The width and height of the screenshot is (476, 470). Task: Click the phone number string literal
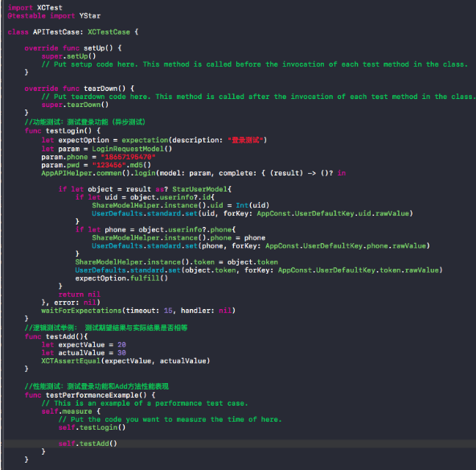coord(128,157)
